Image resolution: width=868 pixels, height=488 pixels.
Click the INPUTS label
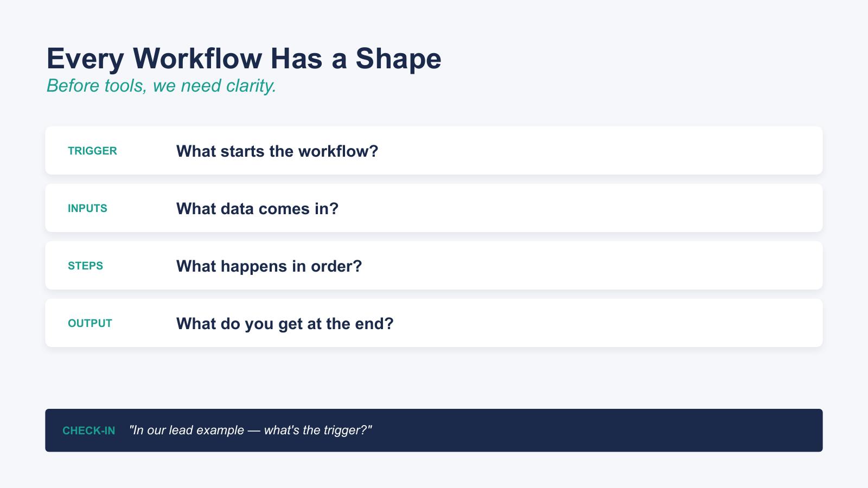pyautogui.click(x=87, y=208)
